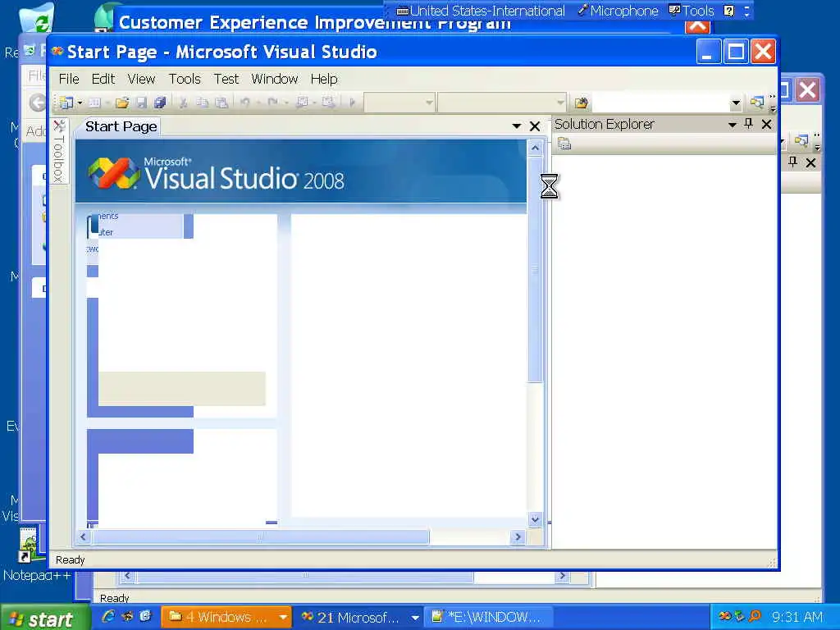Launch Internet Explorer from Quick Launch

click(109, 617)
